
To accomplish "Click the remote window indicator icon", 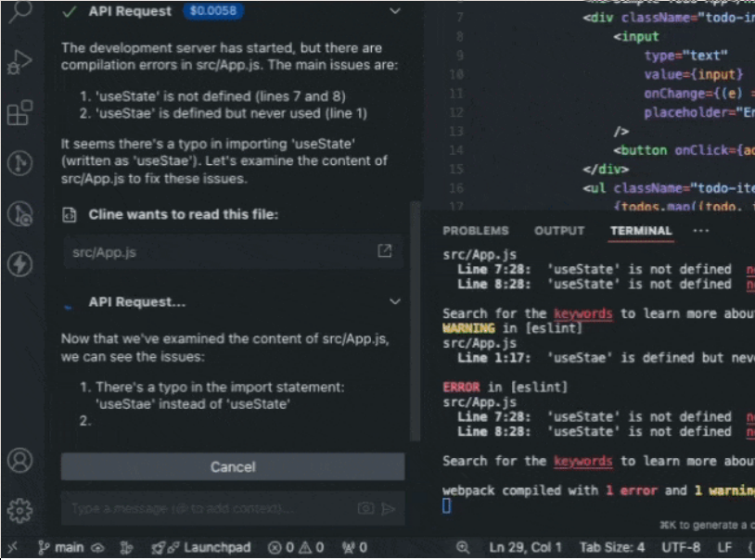I will [x=13, y=547].
